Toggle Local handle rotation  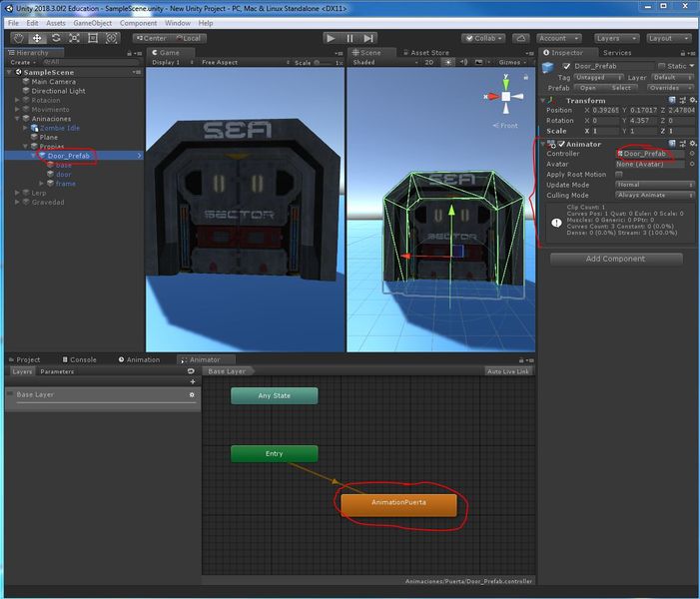(x=189, y=38)
